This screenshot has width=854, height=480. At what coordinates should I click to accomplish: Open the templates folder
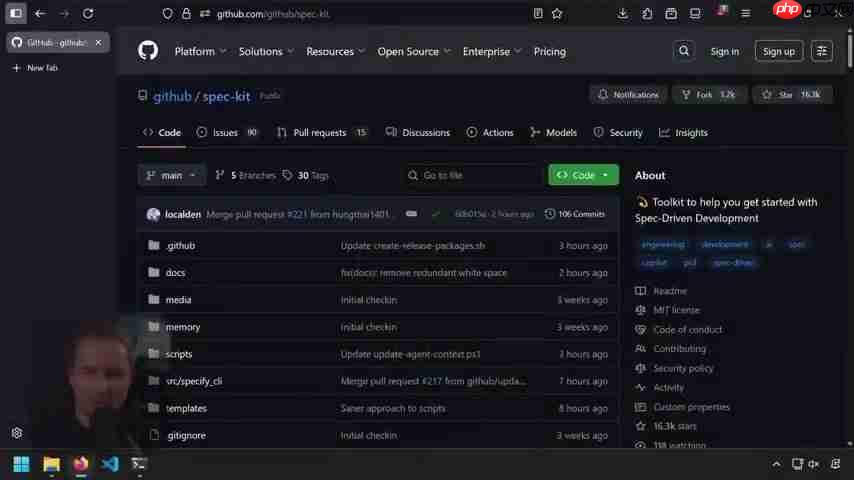(186, 409)
